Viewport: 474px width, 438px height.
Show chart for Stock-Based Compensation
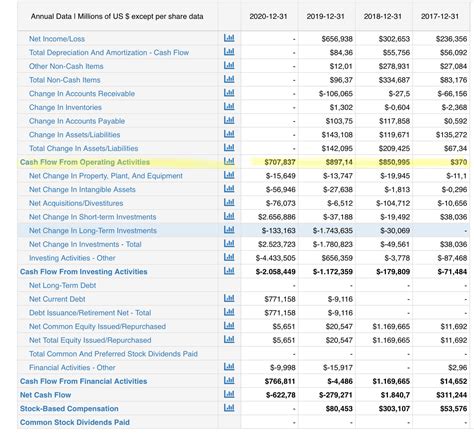pos(229,408)
